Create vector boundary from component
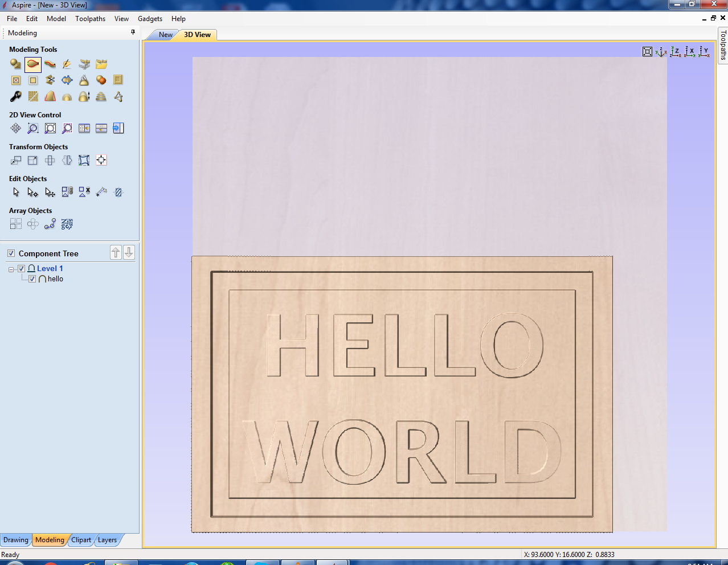Image resolution: width=728 pixels, height=565 pixels. [x=67, y=80]
